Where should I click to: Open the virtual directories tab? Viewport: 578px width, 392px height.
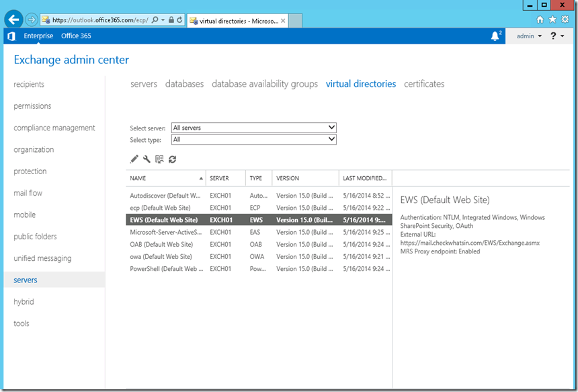361,84
